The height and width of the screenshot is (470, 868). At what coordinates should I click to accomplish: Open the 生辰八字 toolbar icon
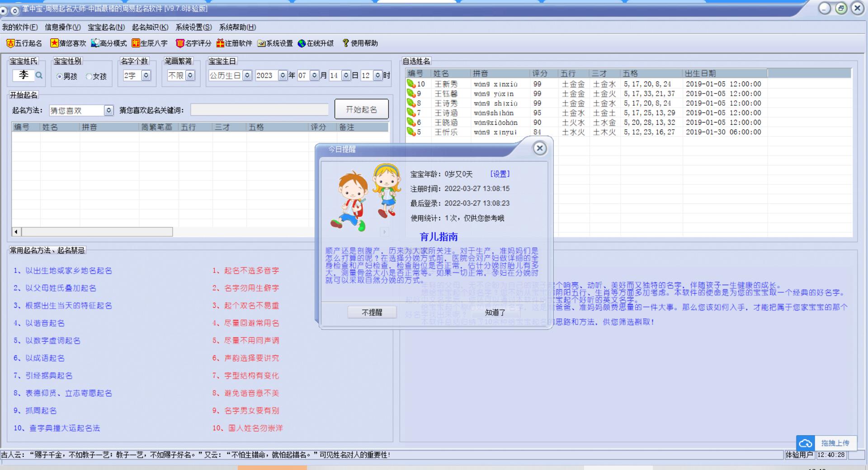tap(136, 43)
